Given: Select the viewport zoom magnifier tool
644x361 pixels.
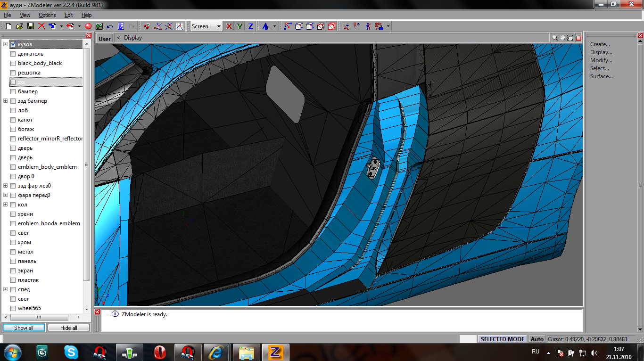Looking at the screenshot, I should coord(555,38).
